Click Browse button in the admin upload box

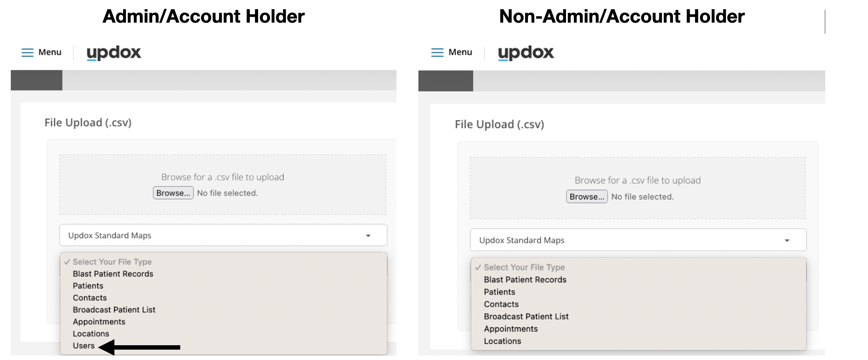point(173,193)
